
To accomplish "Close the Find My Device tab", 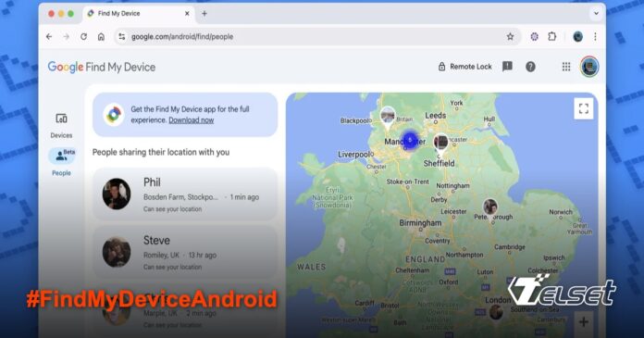I will point(187,14).
